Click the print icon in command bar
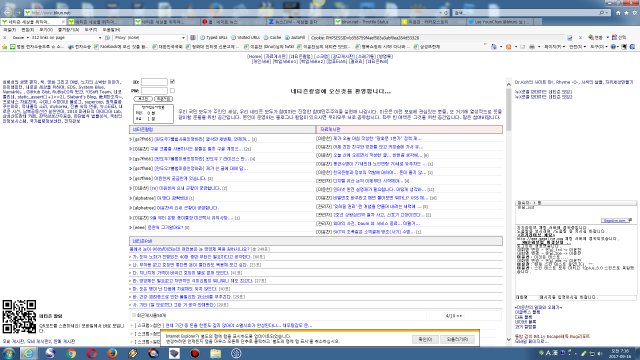This screenshot has width=640, height=360. (532, 47)
